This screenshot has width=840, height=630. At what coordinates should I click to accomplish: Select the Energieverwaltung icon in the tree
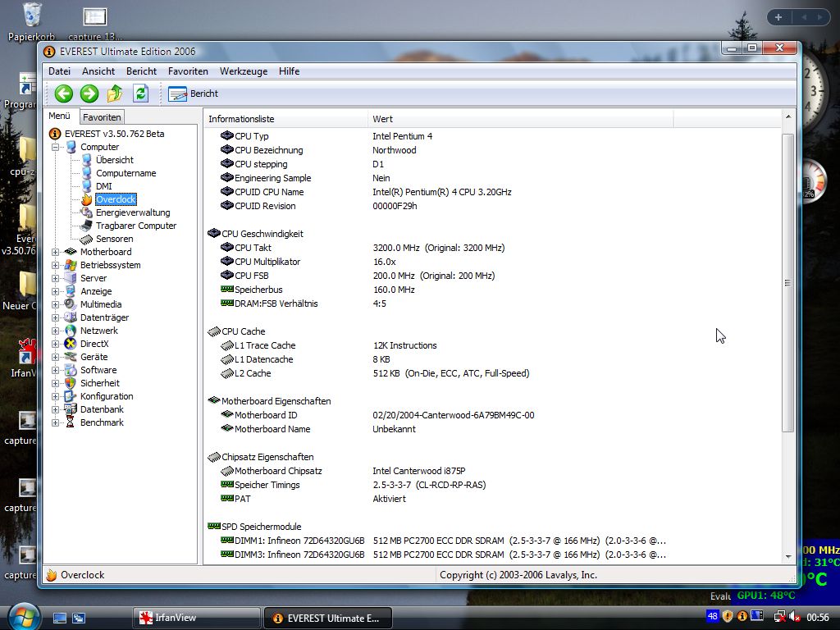(86, 212)
